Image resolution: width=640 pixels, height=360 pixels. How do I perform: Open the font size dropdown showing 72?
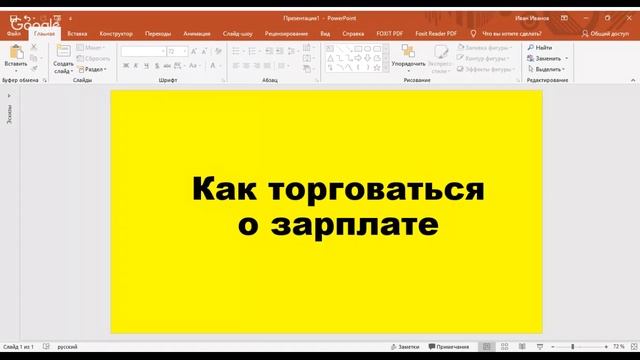pos(185,51)
